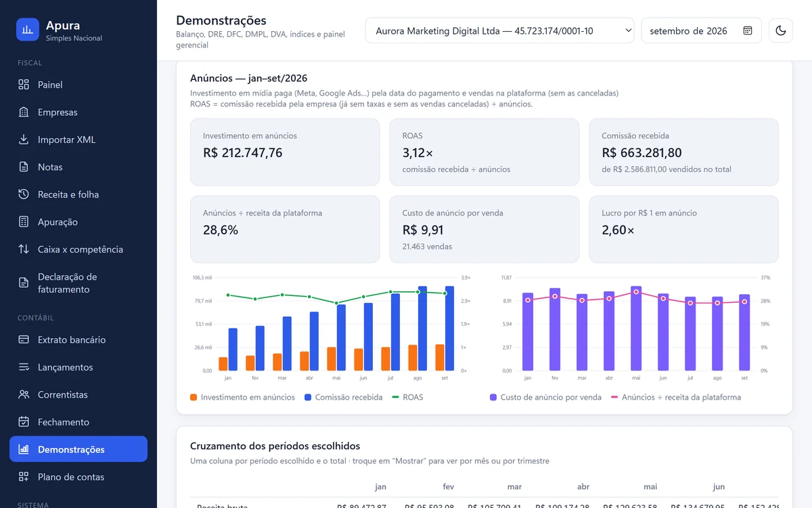Click the Apura logo icon
Screen dimensions: 812x508
click(x=28, y=30)
